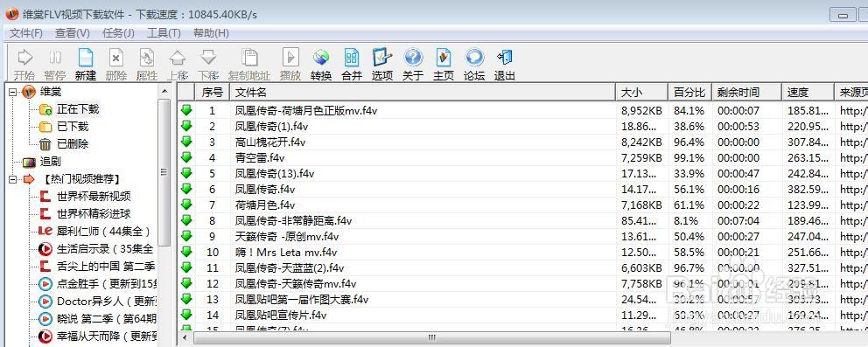Collapse the 维棠 root tree node
The image size is (868, 347).
13,92
